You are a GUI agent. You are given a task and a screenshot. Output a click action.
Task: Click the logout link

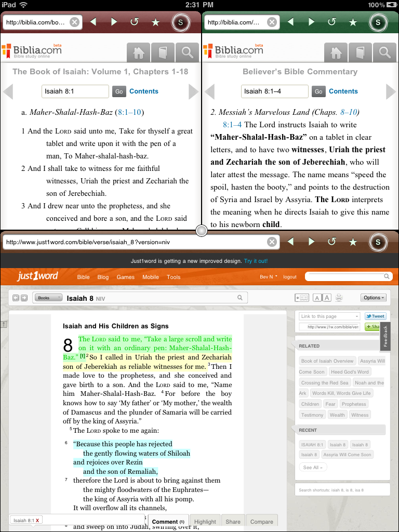pyautogui.click(x=290, y=277)
